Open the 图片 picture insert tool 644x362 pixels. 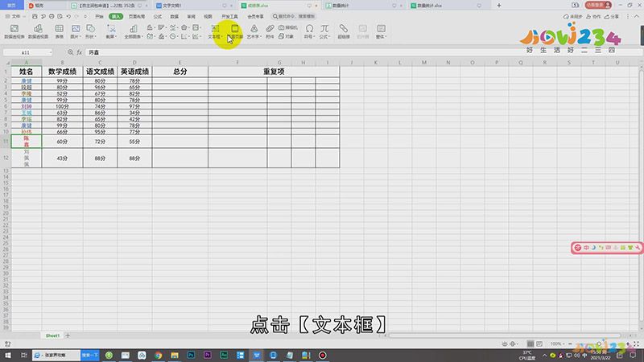click(75, 31)
